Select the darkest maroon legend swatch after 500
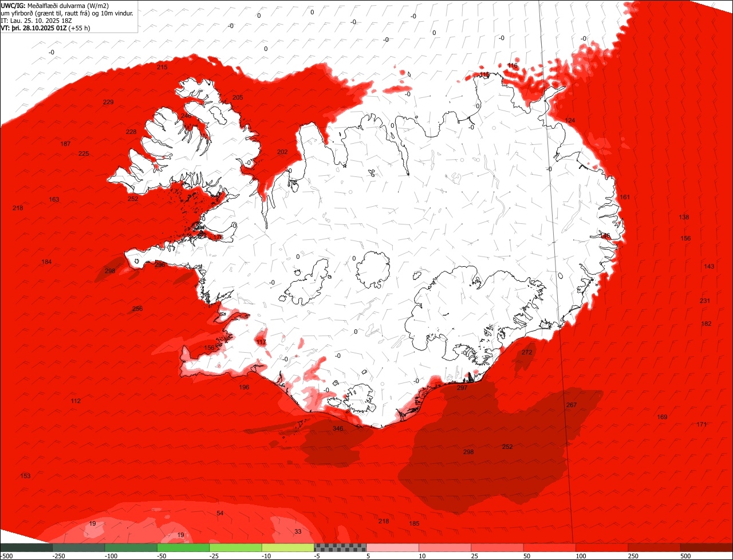 tap(707, 547)
